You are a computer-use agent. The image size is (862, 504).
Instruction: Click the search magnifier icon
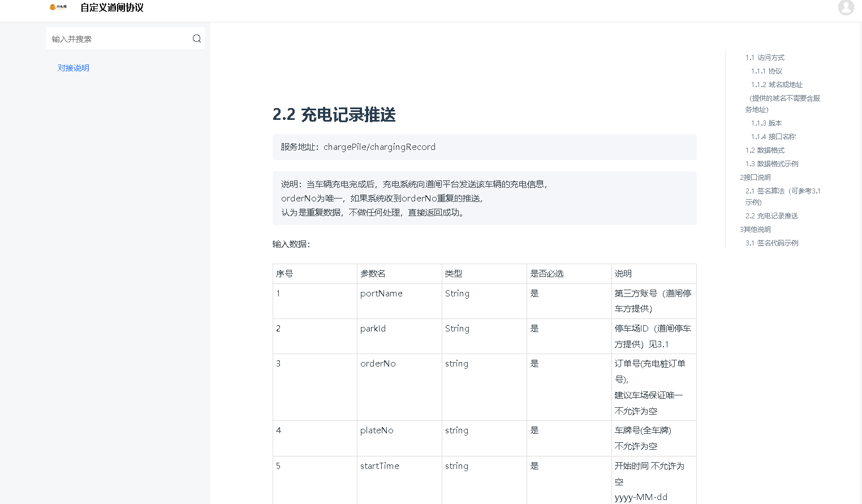(197, 38)
